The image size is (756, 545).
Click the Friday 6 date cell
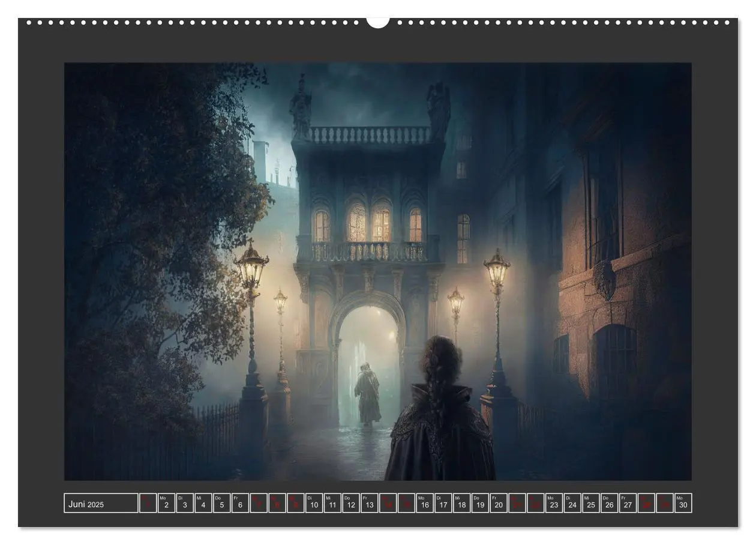[240, 503]
